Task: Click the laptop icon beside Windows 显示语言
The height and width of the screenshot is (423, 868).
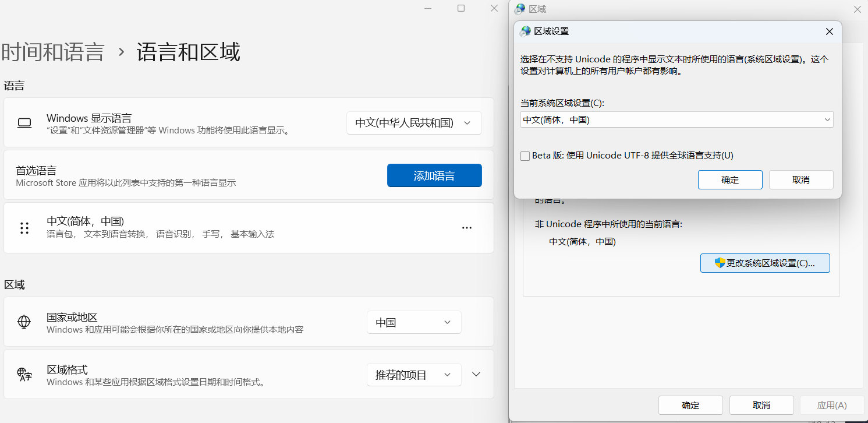Action: [x=24, y=123]
